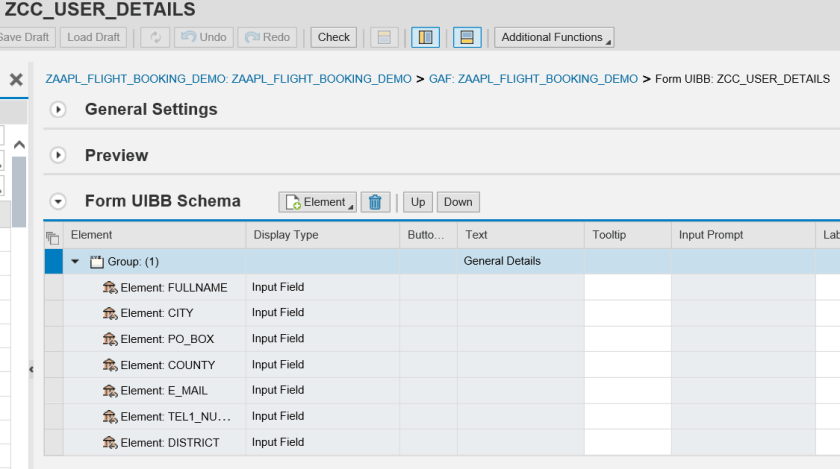This screenshot has height=469, width=840.
Task: Close the left side panel with X
Action: [x=16, y=80]
